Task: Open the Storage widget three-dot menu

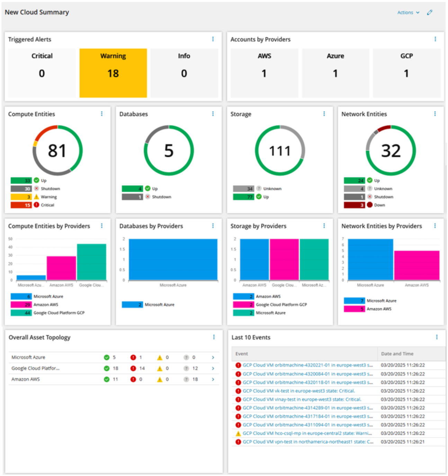Action: pos(324,114)
